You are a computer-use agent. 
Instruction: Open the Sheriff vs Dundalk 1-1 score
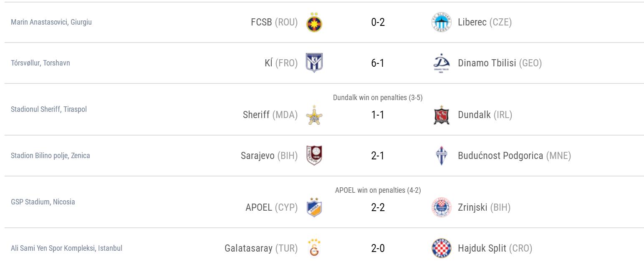pyautogui.click(x=378, y=115)
